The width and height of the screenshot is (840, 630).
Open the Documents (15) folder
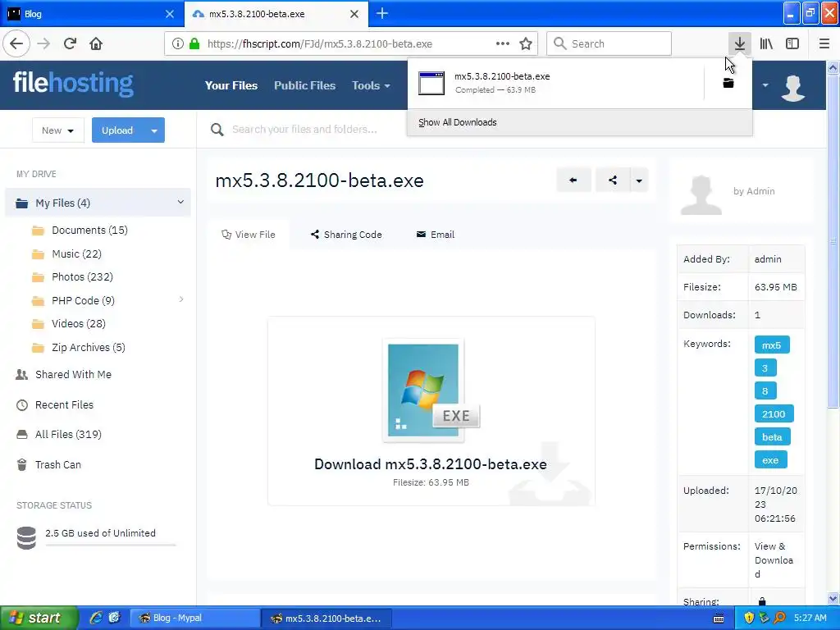pyautogui.click(x=80, y=231)
